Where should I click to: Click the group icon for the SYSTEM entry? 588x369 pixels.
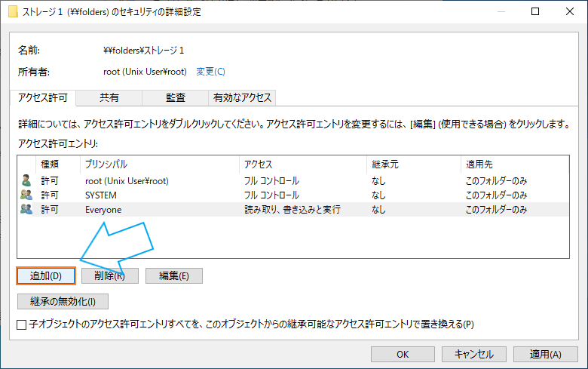tap(26, 195)
